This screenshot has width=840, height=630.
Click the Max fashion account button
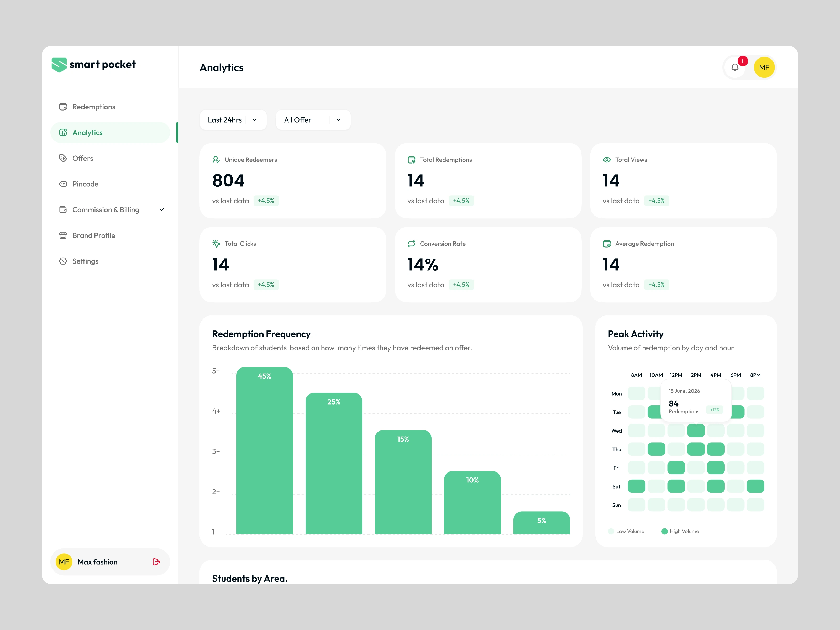click(x=110, y=562)
